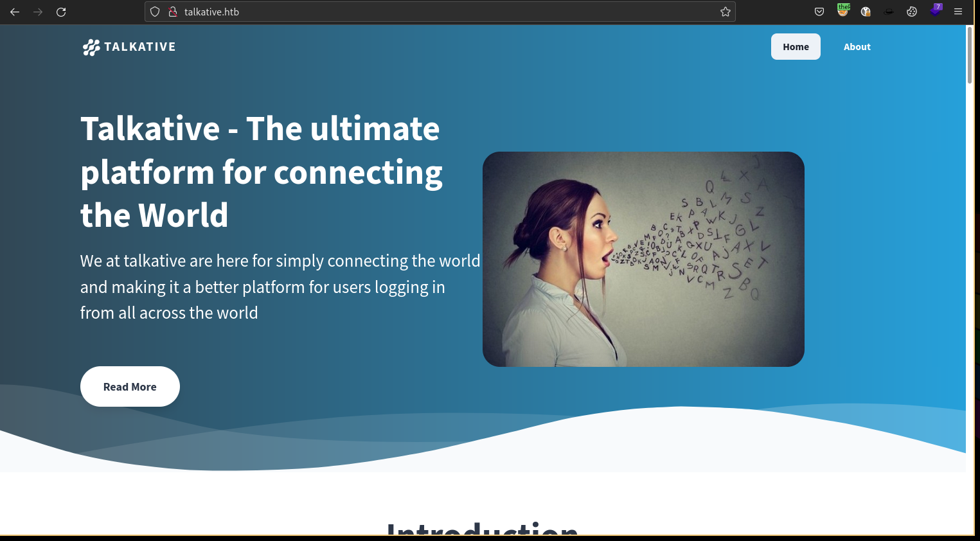Image resolution: width=980 pixels, height=541 pixels.
Task: Open the FoxyProxy extension icon
Action: click(843, 11)
